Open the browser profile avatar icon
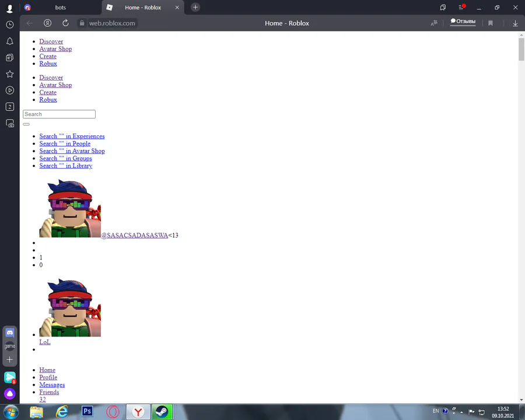 [x=10, y=8]
